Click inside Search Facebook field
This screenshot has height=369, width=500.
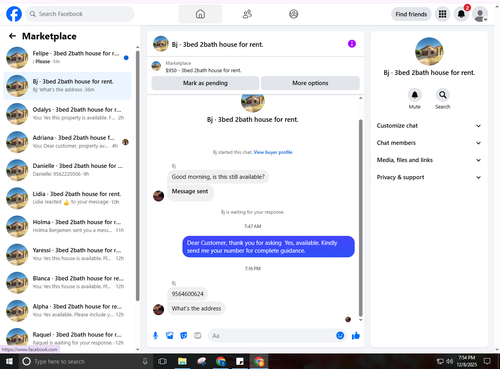pos(80,14)
